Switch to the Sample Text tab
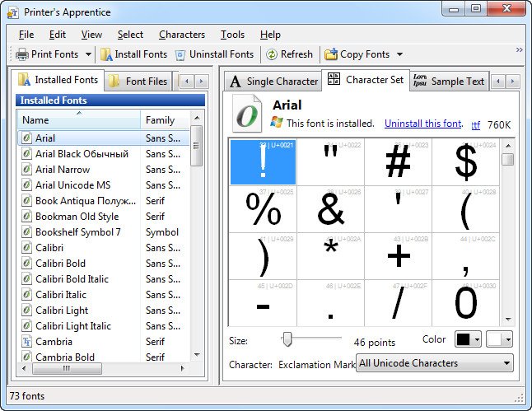 449,82
